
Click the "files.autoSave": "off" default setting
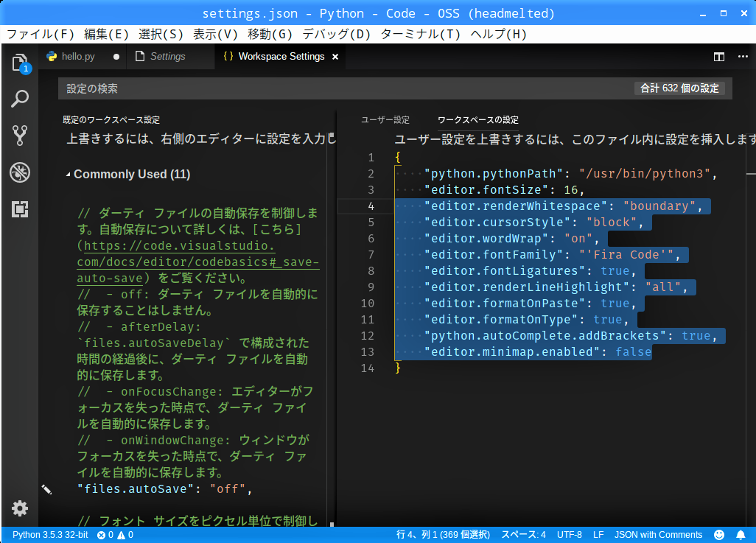click(x=164, y=489)
